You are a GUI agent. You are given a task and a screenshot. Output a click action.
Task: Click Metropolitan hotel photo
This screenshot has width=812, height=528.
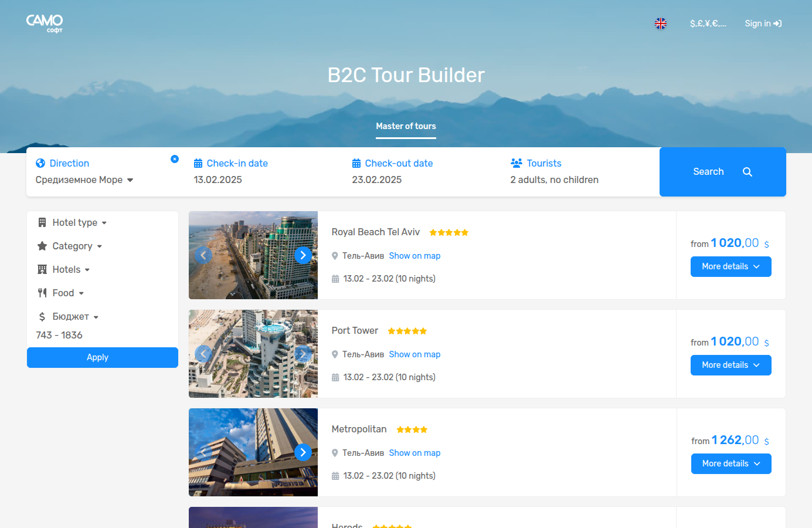pos(253,452)
